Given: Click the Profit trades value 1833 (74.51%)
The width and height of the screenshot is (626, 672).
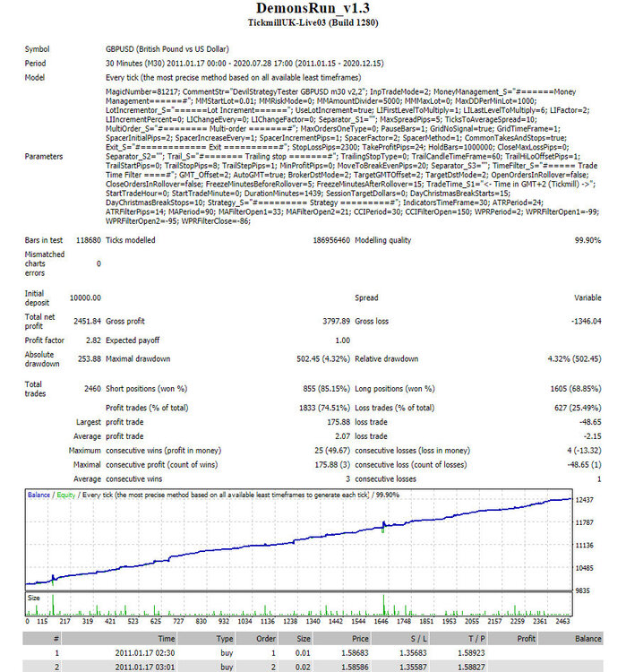Looking at the screenshot, I should tap(324, 408).
